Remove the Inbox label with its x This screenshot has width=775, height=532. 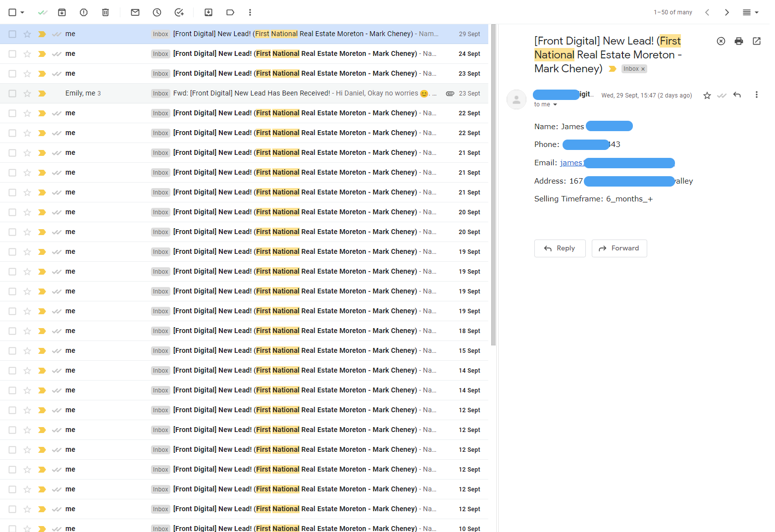pos(643,69)
